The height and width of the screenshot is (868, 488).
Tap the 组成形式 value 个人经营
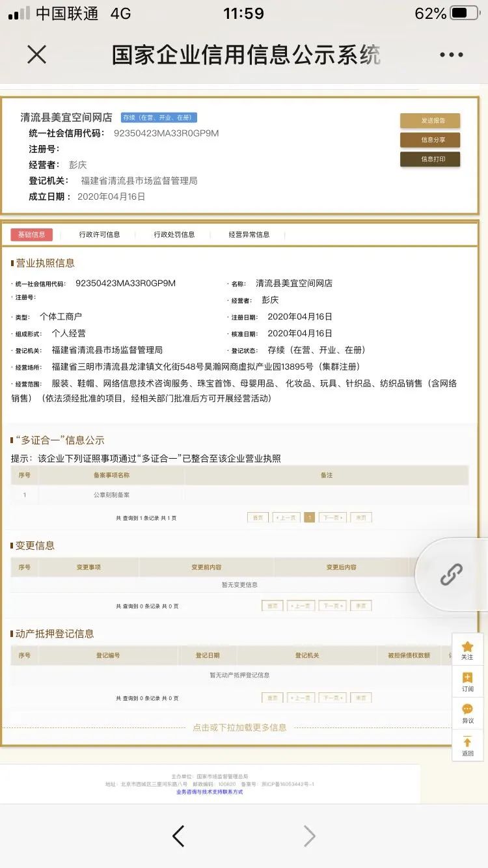click(68, 332)
